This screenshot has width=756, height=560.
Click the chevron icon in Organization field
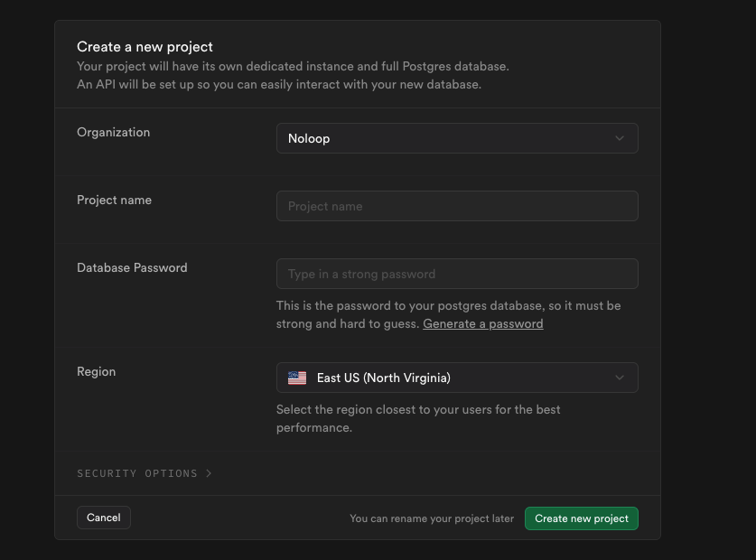(620, 138)
